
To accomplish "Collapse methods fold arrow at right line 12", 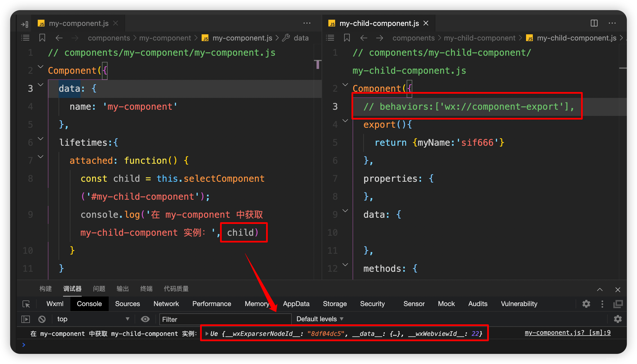I will [x=345, y=265].
